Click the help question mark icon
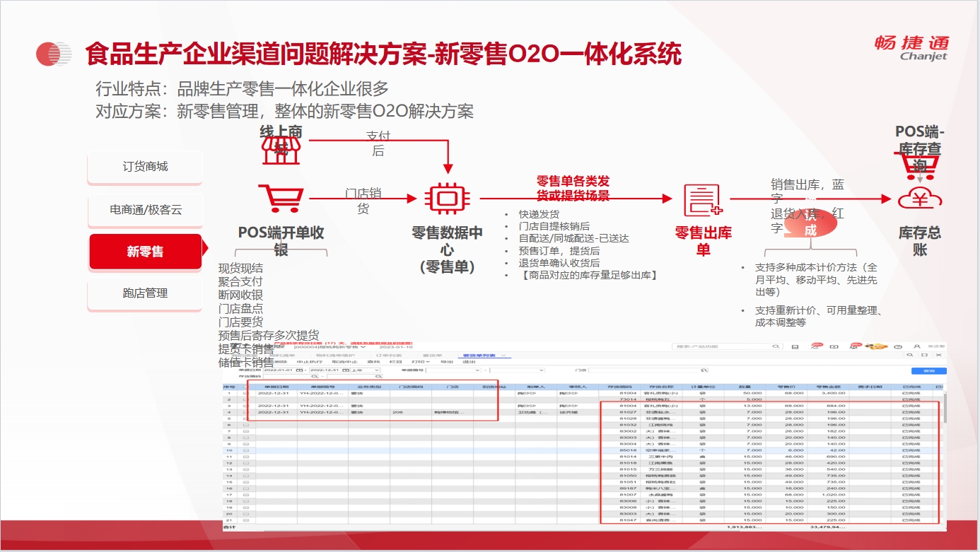Viewport: 980px width, 552px height. 898,347
